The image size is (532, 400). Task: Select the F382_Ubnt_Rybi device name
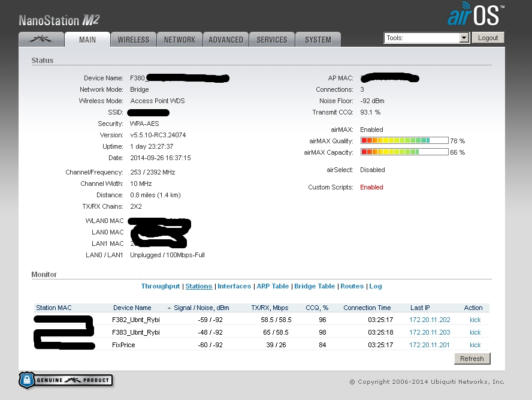(136, 320)
